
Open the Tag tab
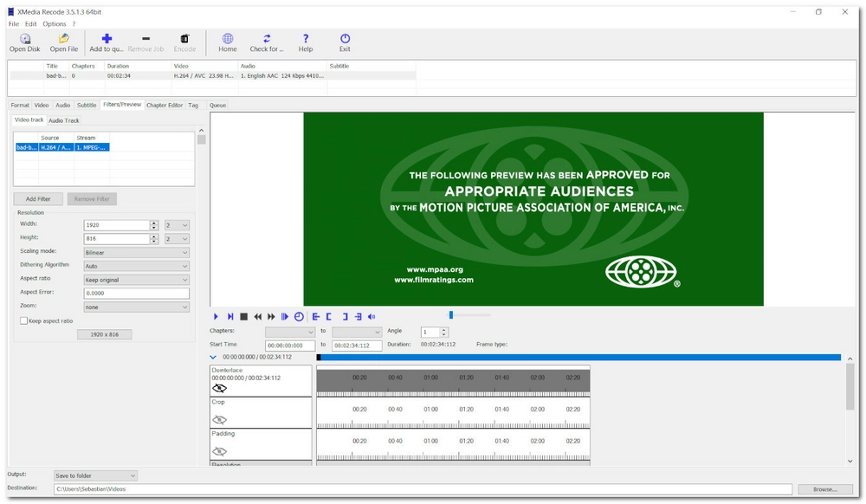pos(193,105)
